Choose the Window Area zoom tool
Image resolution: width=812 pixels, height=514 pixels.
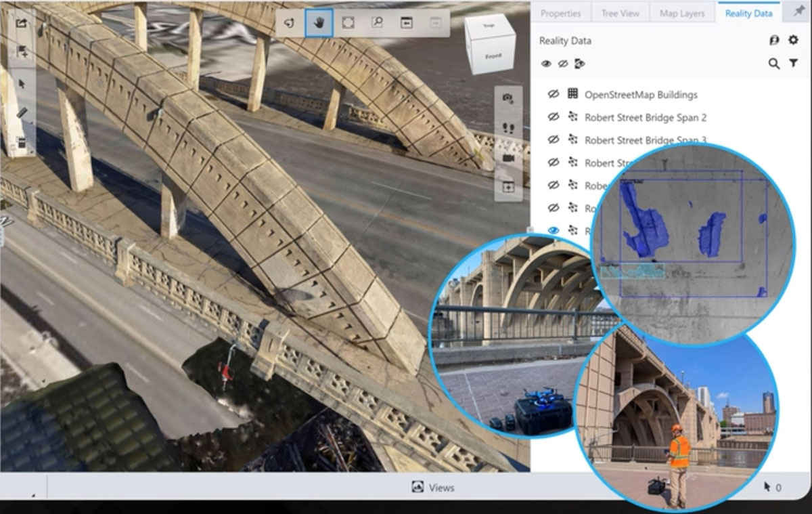[378, 23]
